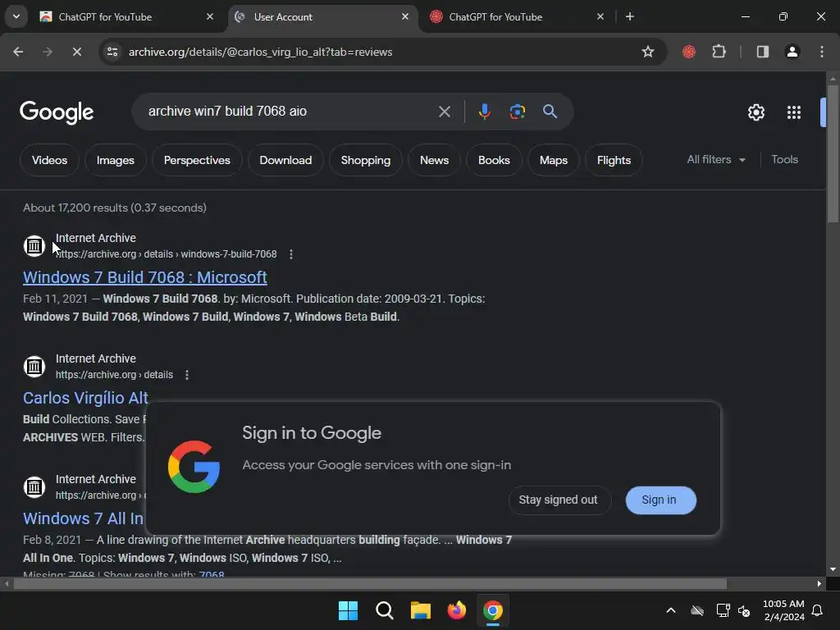Switch to the first ChatGPT for YouTube tab

[x=127, y=16]
